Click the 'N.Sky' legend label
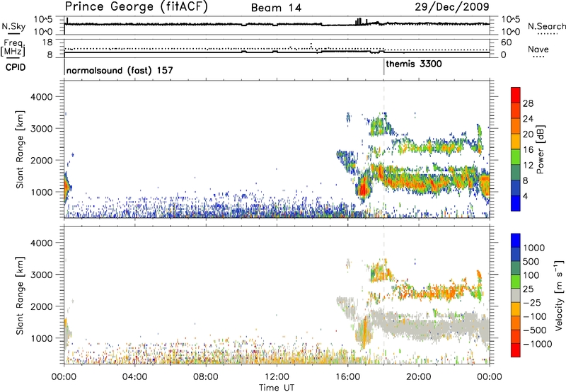The image size is (566, 392). tap(13, 26)
